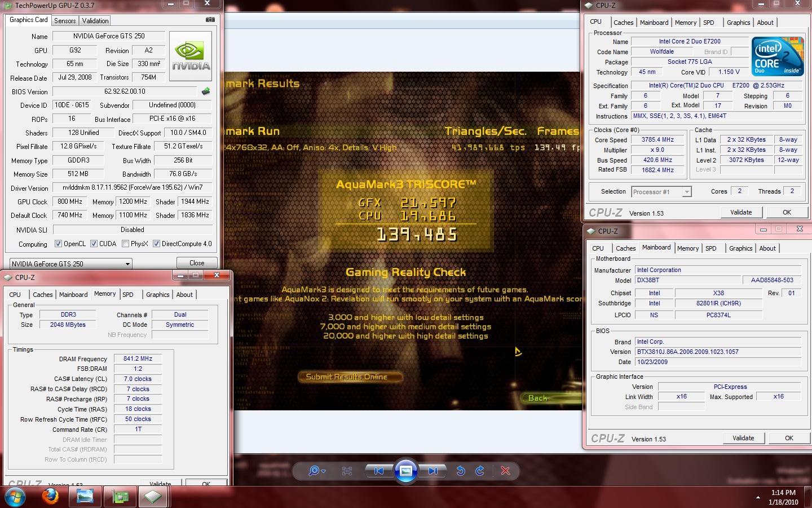Open the Processor #1 selection dropdown
The width and height of the screenshot is (812, 508).
[x=661, y=192]
